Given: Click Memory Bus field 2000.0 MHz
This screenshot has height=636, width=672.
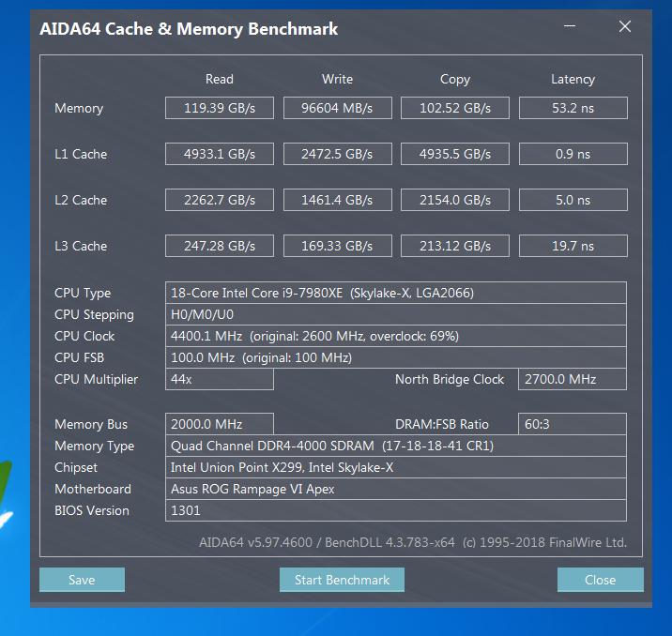Looking at the screenshot, I should (x=220, y=424).
